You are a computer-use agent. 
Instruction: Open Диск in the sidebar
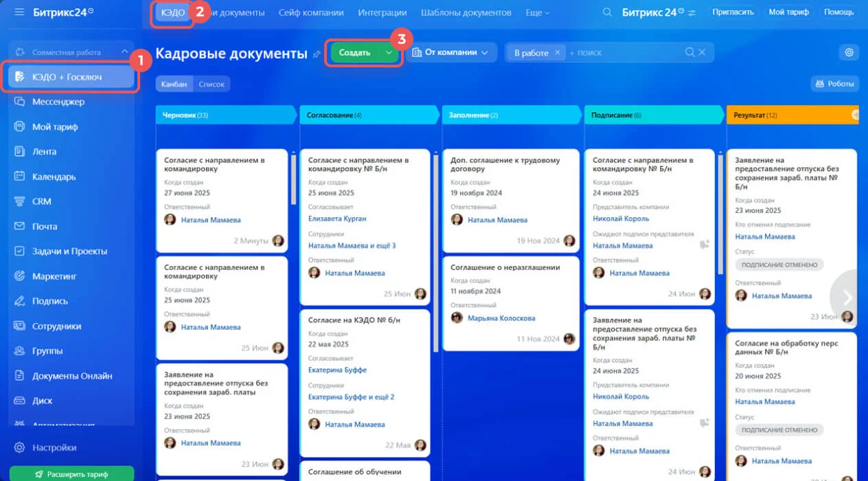point(42,401)
